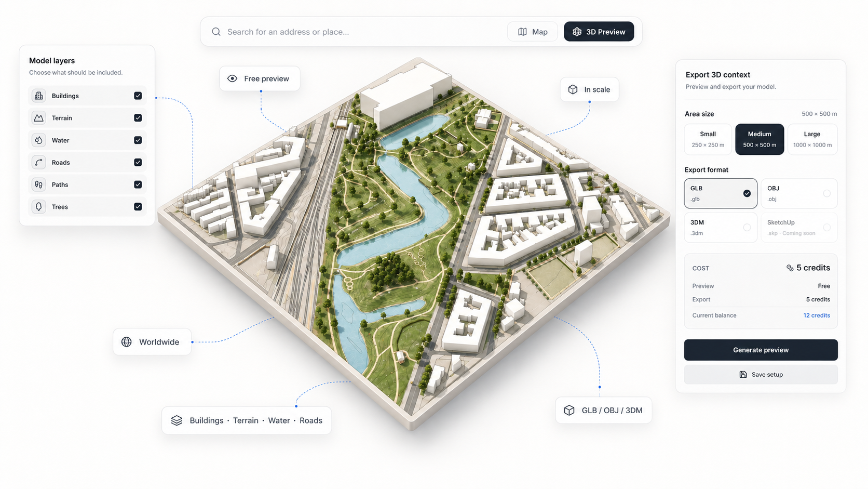Click the credits coin icon
The image size is (868, 489).
pos(790,268)
